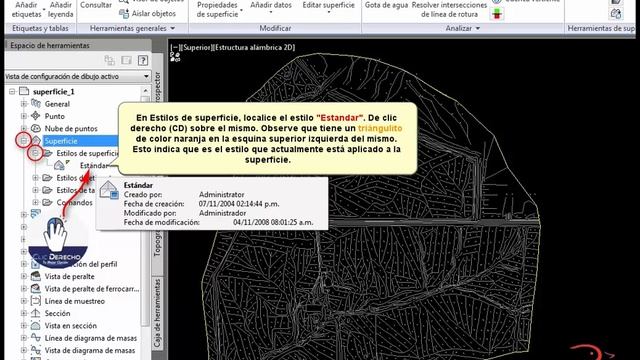Click the lower icon in Herramientas de superficie panel
The image size is (640, 360).
[x=616, y=14]
